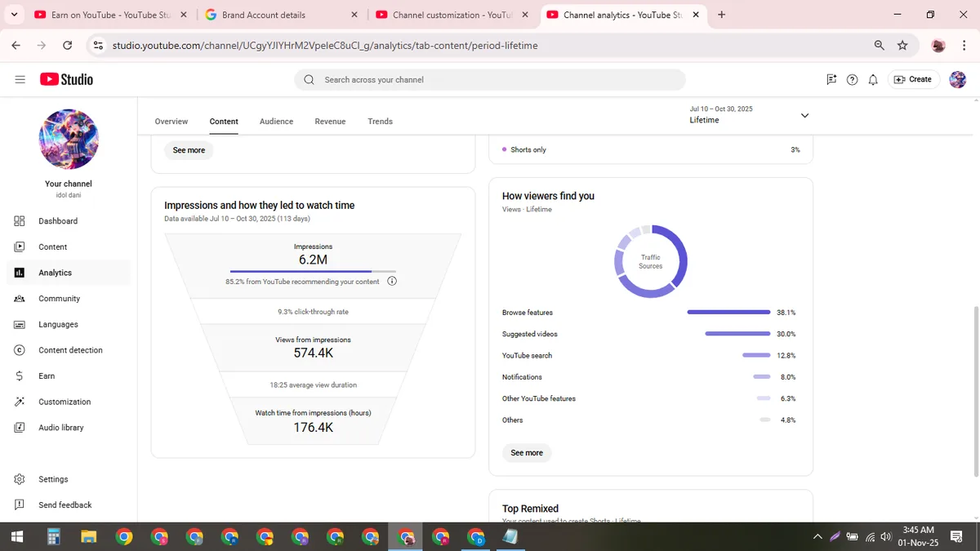980x551 pixels.
Task: Click the info icon beside recommendation percentage
Action: tap(392, 282)
